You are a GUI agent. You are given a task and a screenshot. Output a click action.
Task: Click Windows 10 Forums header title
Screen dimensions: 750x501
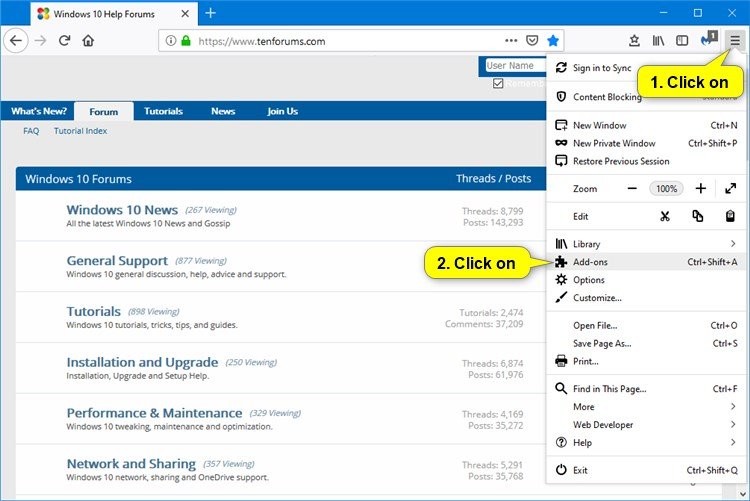point(78,179)
